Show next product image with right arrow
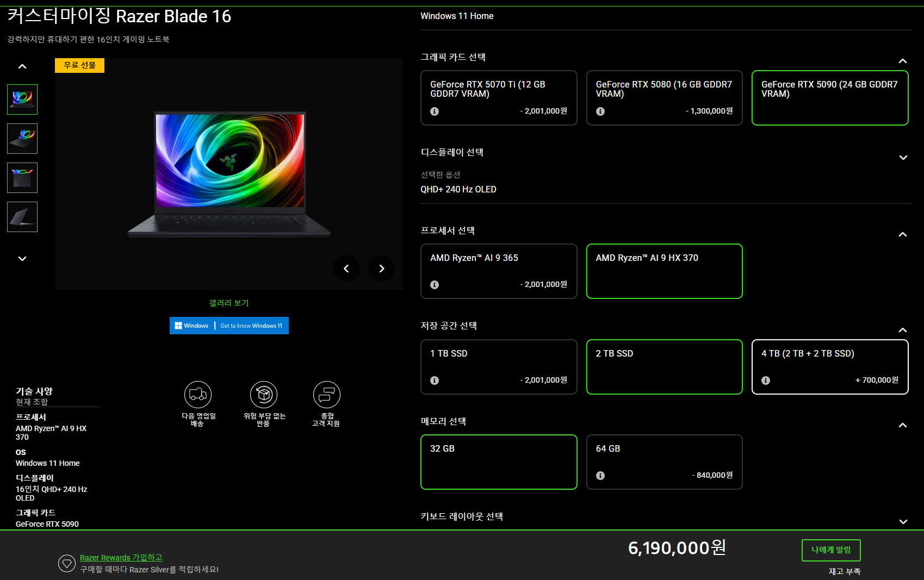Screen dimensions: 924x580 (381, 269)
